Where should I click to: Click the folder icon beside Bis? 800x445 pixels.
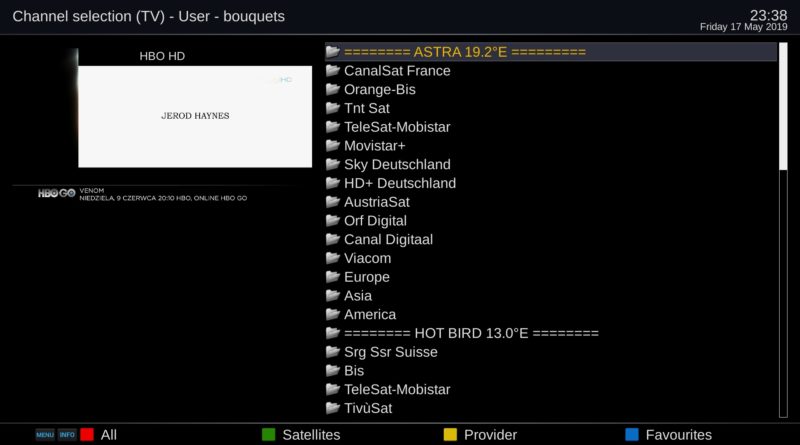[333, 370]
